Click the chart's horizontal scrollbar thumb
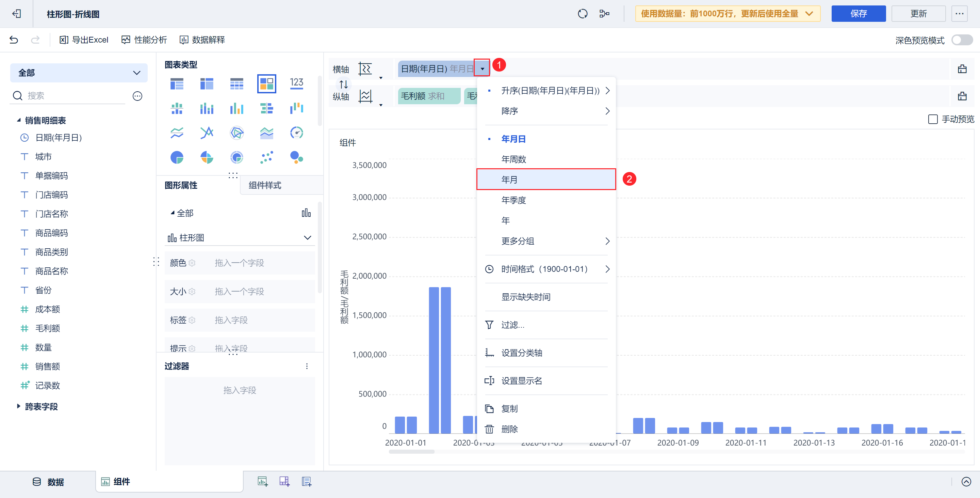Image resolution: width=980 pixels, height=498 pixels. (411, 452)
